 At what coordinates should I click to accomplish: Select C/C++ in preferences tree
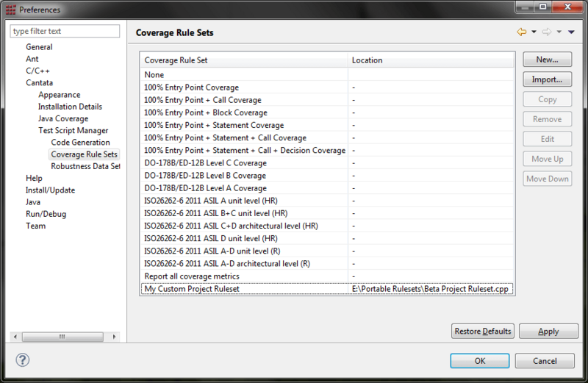37,71
